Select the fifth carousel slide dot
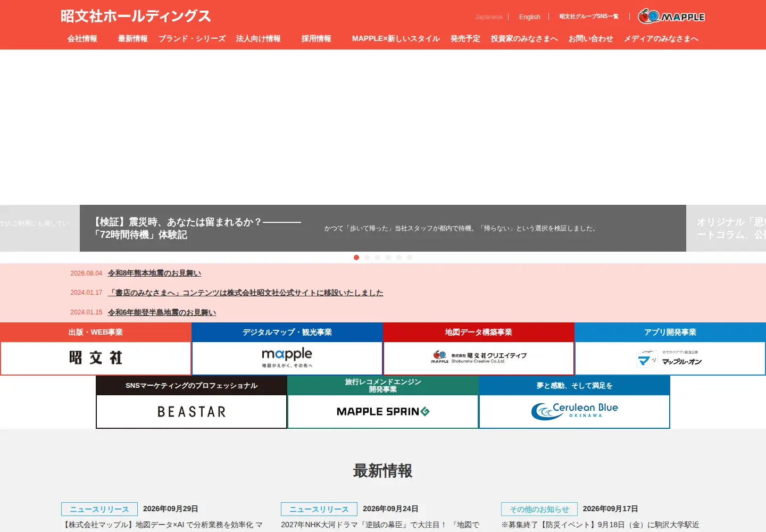 point(399,257)
